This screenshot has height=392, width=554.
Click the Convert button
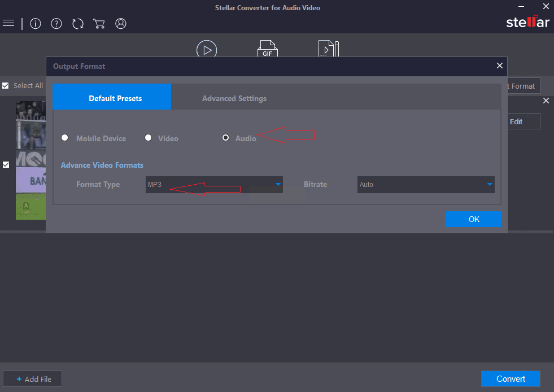click(511, 379)
